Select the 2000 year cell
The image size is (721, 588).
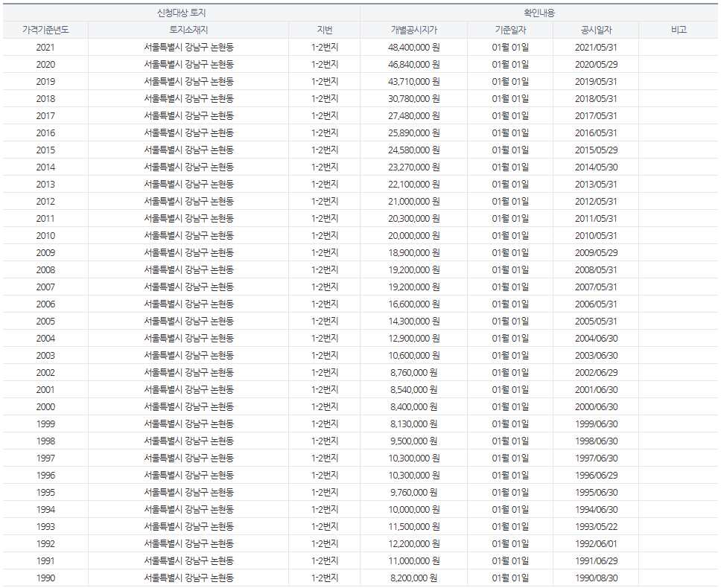point(45,406)
